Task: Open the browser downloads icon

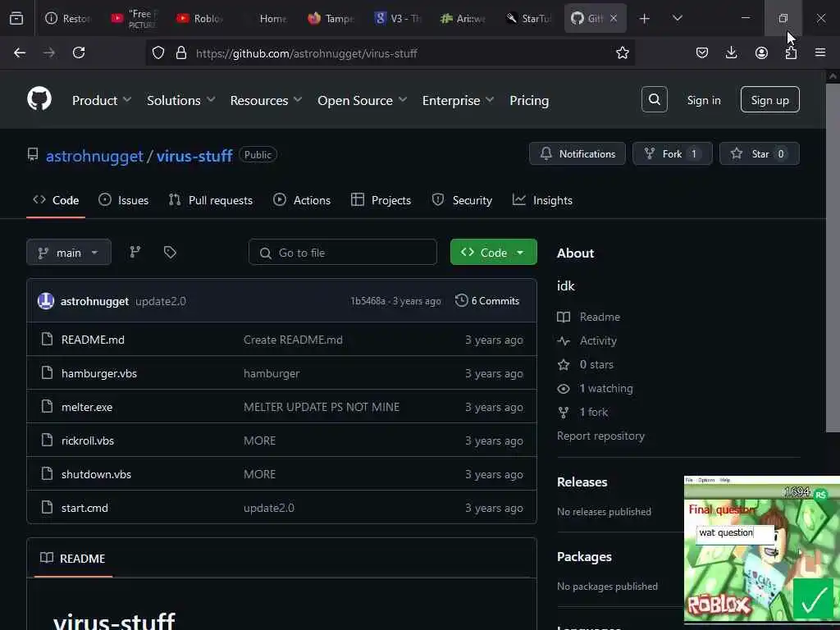Action: click(731, 52)
